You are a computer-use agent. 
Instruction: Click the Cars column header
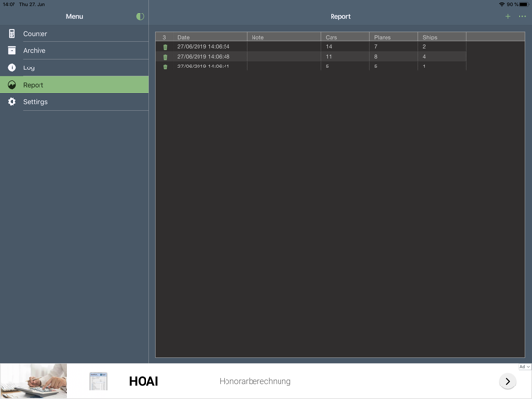(x=345, y=37)
